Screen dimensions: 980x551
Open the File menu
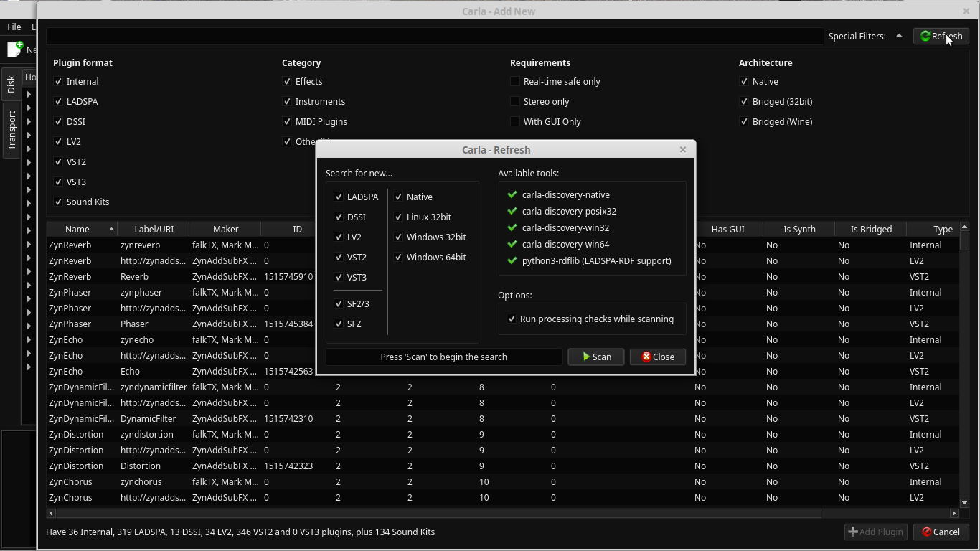14,27
